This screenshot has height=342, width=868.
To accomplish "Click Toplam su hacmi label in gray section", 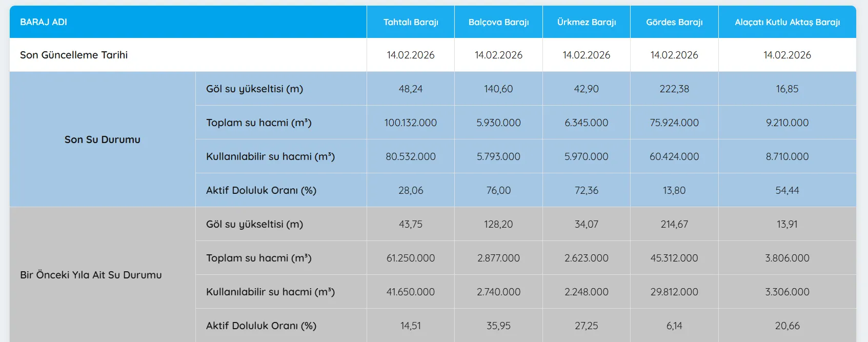I will pyautogui.click(x=258, y=258).
